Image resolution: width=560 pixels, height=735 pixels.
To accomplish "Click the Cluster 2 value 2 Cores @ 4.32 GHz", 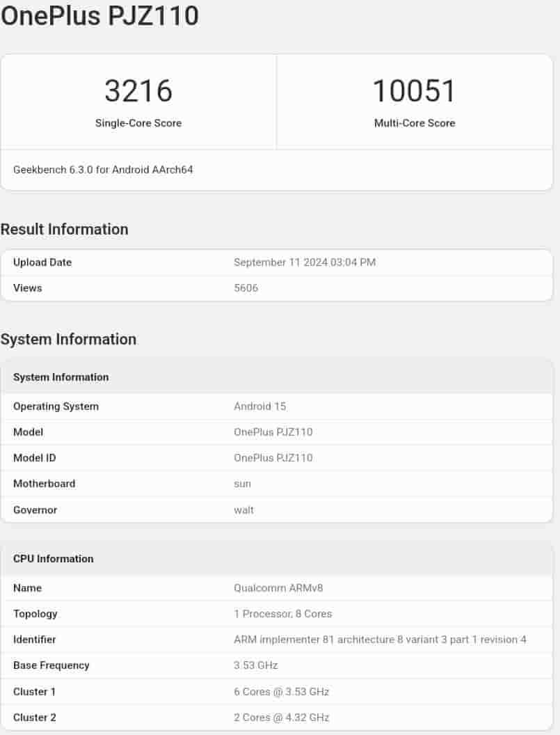I will [281, 718].
